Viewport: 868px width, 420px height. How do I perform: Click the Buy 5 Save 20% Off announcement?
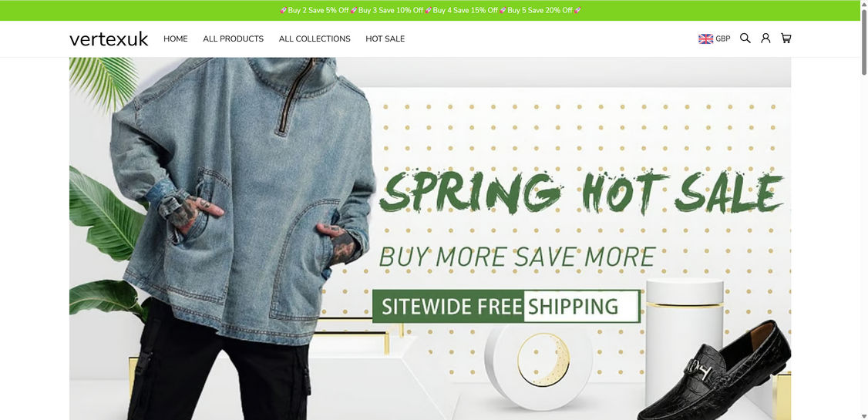540,10
